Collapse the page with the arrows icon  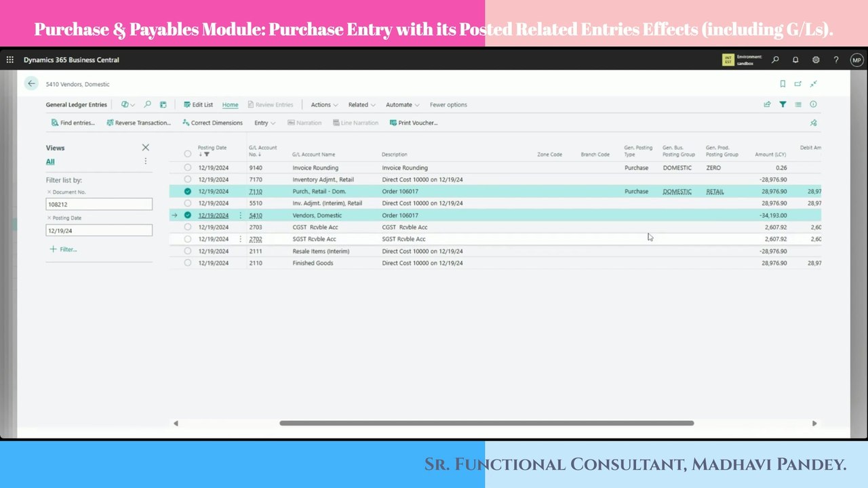click(x=813, y=84)
